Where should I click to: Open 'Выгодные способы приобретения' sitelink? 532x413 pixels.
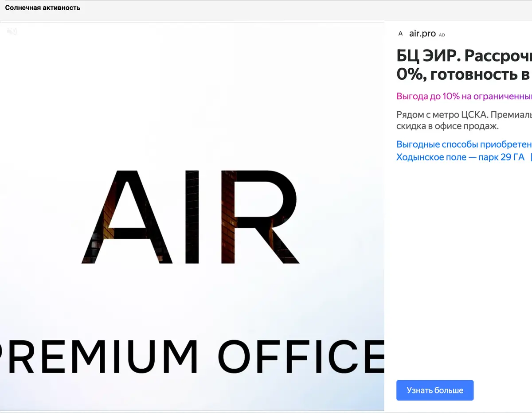(x=464, y=144)
